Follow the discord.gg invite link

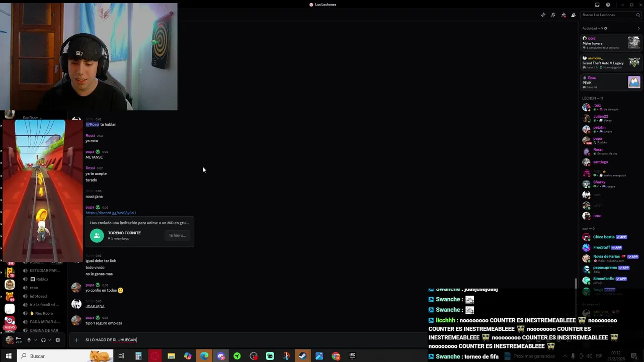coord(111,213)
